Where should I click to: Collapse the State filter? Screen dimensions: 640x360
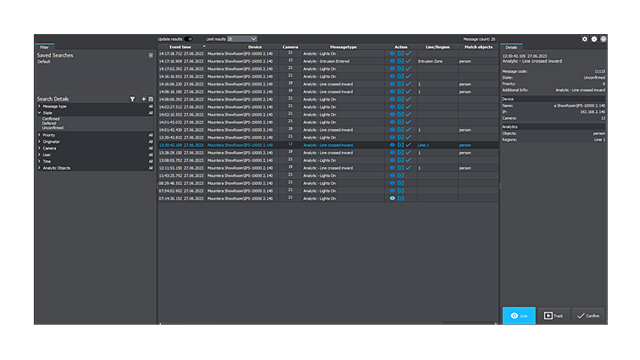coord(40,113)
